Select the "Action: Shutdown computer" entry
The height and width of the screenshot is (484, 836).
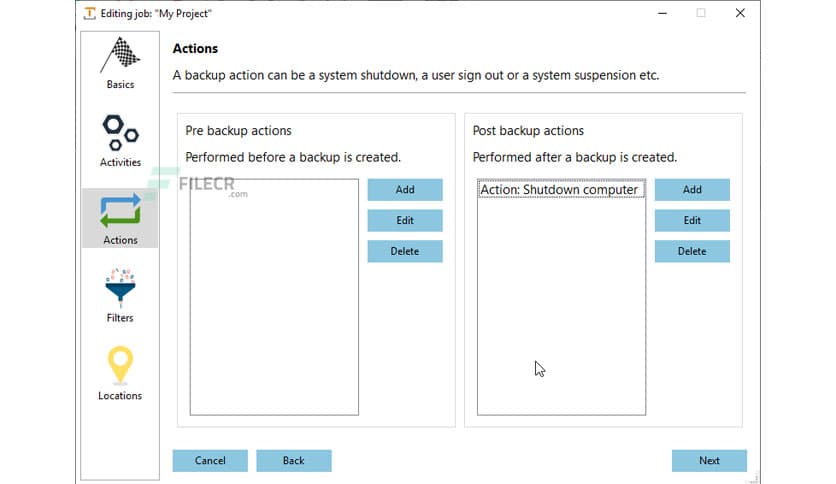559,190
